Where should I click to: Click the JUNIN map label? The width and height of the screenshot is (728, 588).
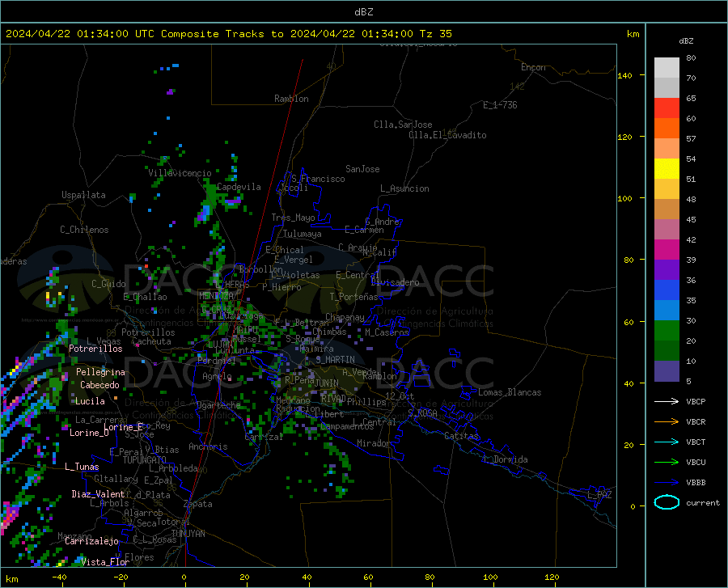point(327,383)
